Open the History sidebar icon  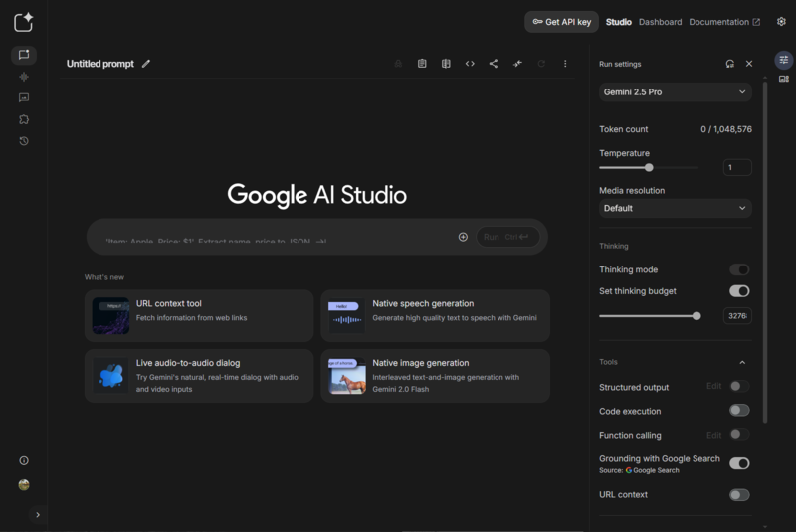24,141
